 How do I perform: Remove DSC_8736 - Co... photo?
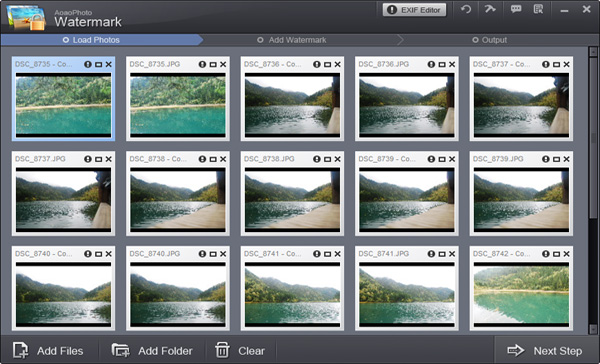point(338,64)
